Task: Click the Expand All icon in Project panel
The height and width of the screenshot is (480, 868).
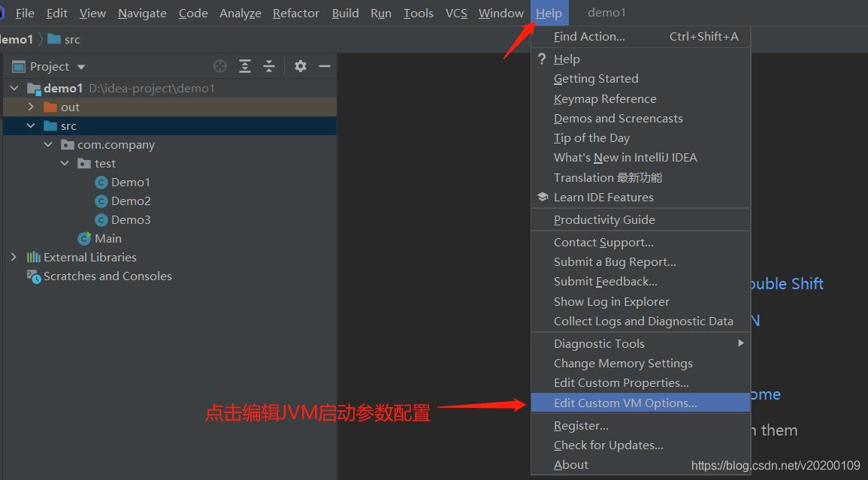Action: (245, 66)
